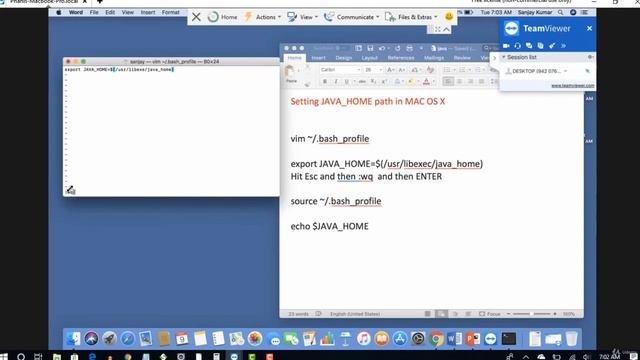Close the TeamViewer session with the X button

click(196, 17)
